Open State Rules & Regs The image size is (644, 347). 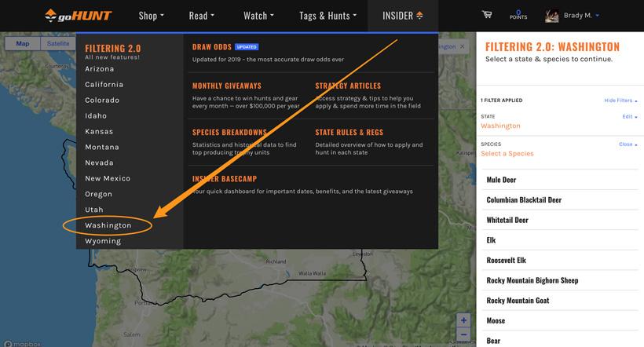pyautogui.click(x=349, y=132)
